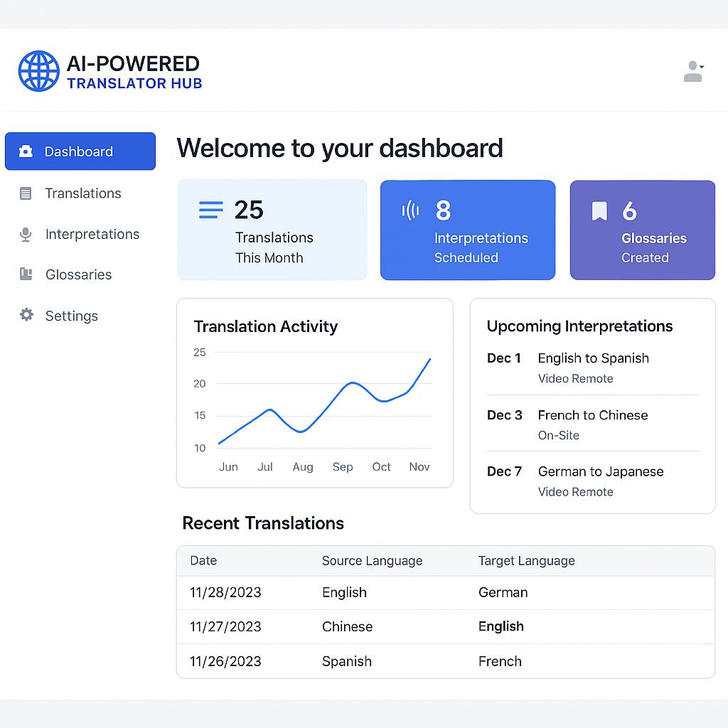This screenshot has height=728, width=728.
Task: Click the Source Language column header
Action: pos(372,561)
